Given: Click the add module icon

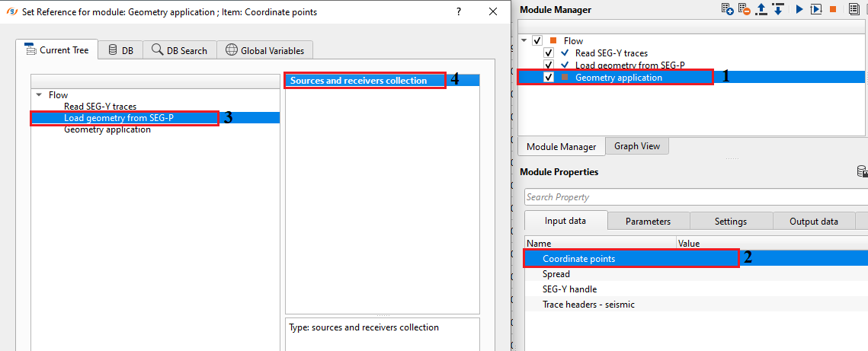Looking at the screenshot, I should pos(728,9).
